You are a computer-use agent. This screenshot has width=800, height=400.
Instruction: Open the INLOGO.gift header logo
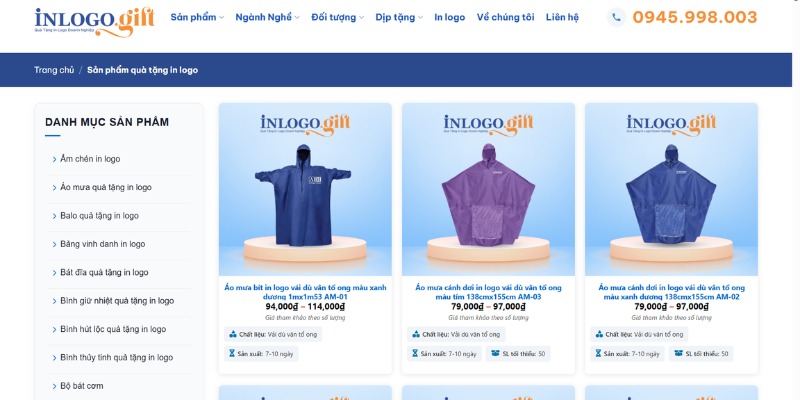[94, 22]
